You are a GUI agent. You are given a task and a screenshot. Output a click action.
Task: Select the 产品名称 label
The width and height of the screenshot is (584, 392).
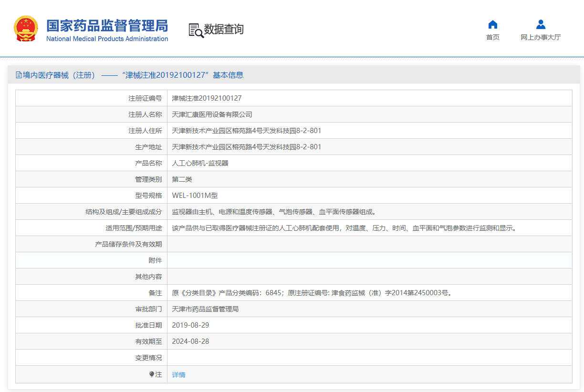[x=148, y=163]
